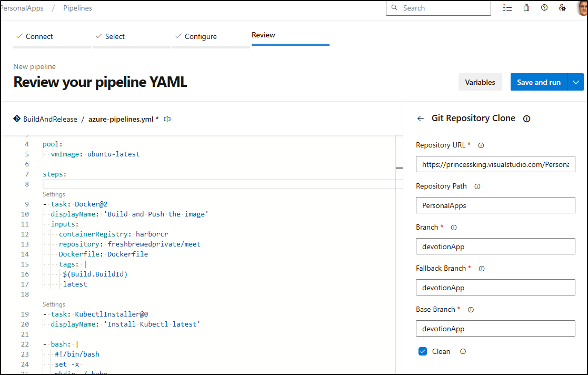The image size is (588, 375).
Task: Click the '#!/bin/bash' script line
Action: 77,354
